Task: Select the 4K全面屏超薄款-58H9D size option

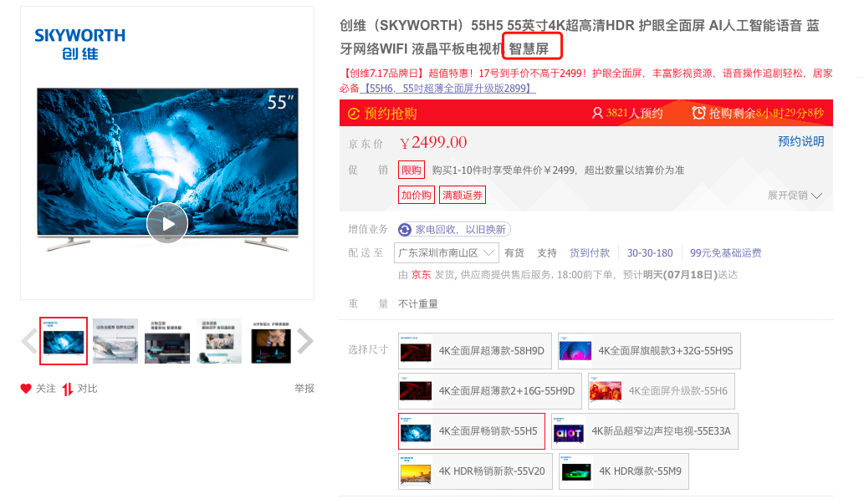Action: pyautogui.click(x=473, y=351)
